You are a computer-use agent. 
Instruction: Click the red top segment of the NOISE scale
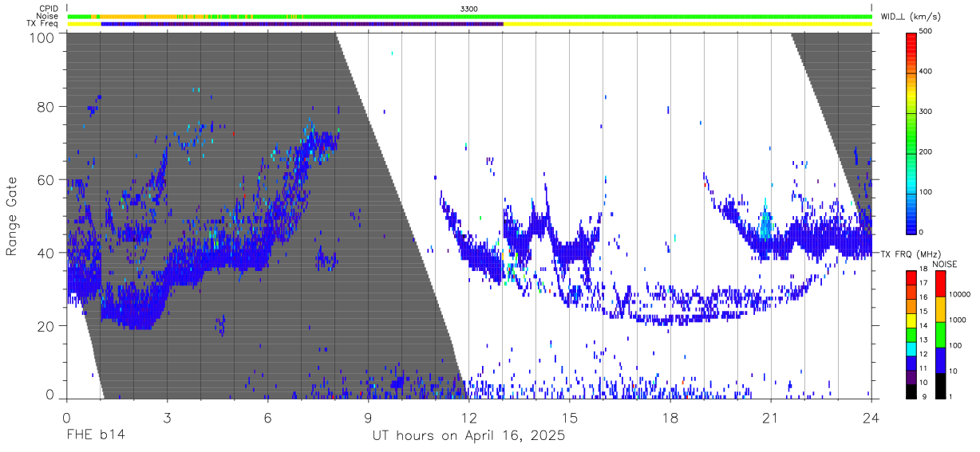940,283
